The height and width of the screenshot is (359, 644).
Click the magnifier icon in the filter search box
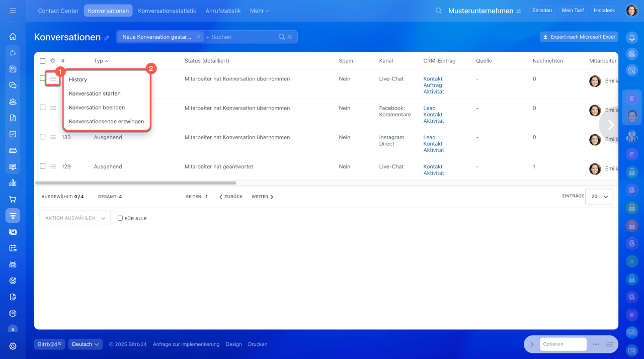[282, 37]
